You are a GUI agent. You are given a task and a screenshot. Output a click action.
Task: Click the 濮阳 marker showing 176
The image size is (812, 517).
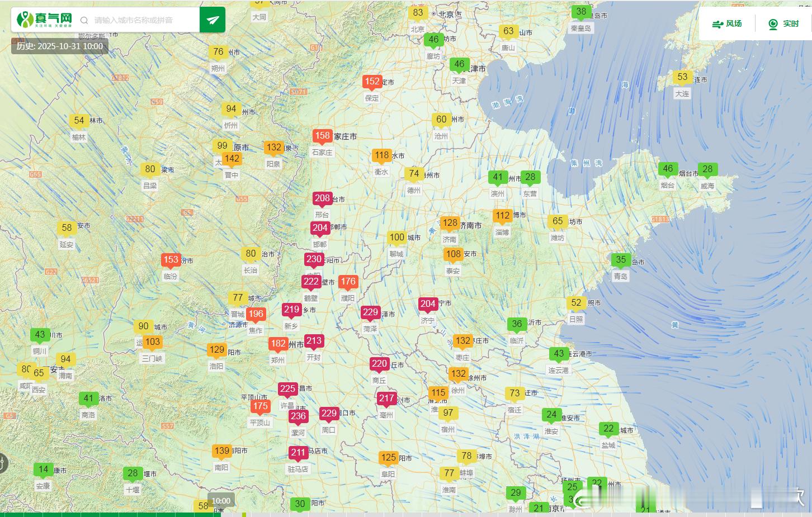348,283
